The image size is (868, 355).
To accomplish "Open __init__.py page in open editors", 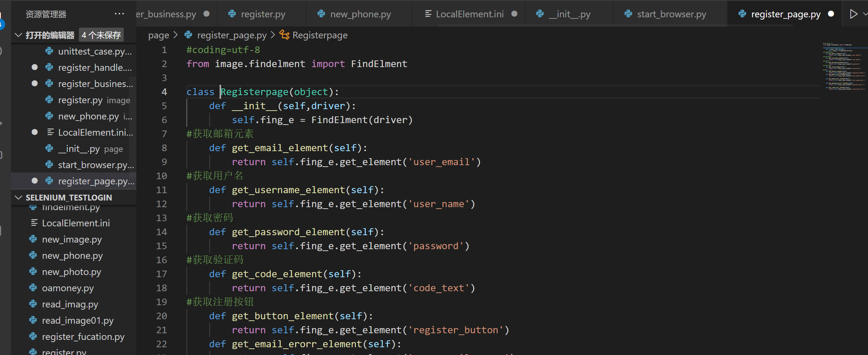I will (x=74, y=149).
